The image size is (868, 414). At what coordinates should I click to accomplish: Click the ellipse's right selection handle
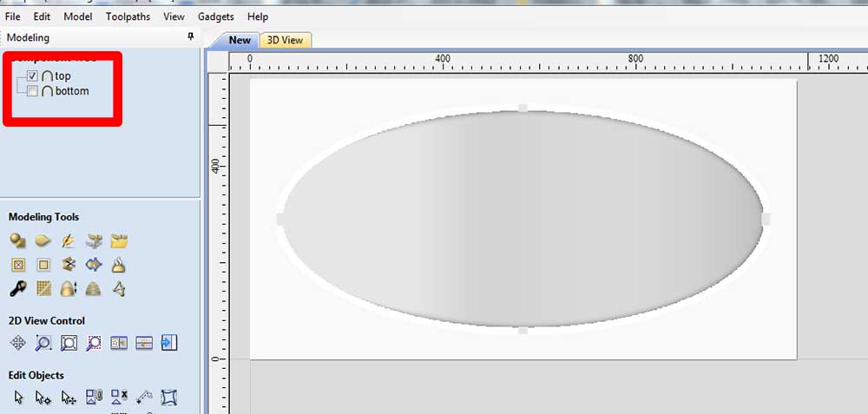coord(766,220)
